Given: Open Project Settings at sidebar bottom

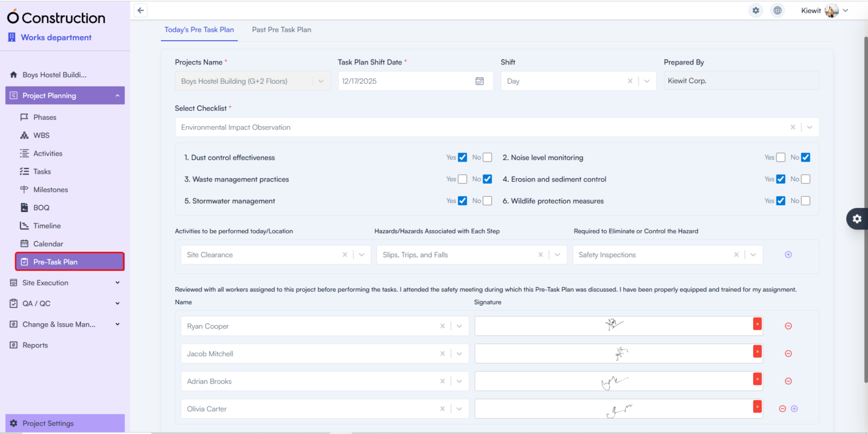Looking at the screenshot, I should (x=47, y=423).
